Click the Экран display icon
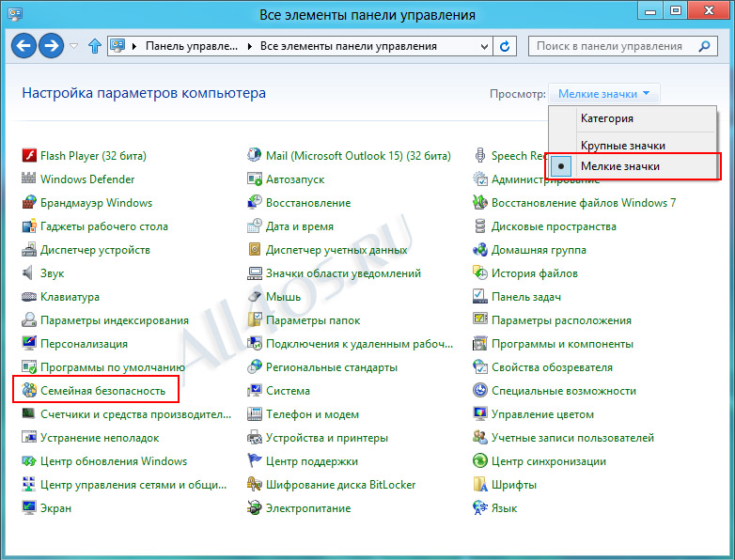This screenshot has width=735, height=560. [x=29, y=507]
